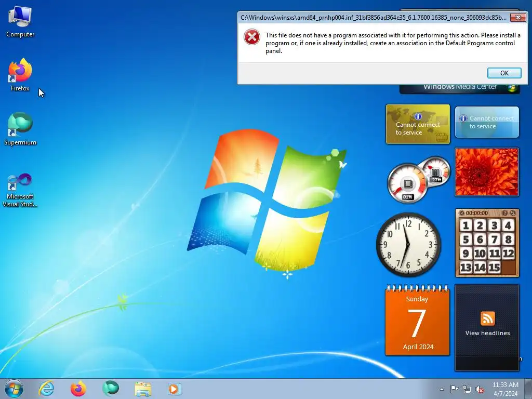Click the dialog title bar file path
The image size is (532, 399).
click(x=373, y=17)
